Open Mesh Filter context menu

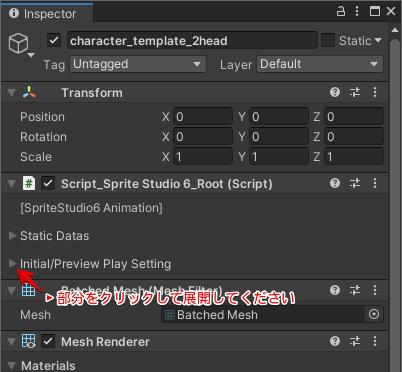(375, 290)
